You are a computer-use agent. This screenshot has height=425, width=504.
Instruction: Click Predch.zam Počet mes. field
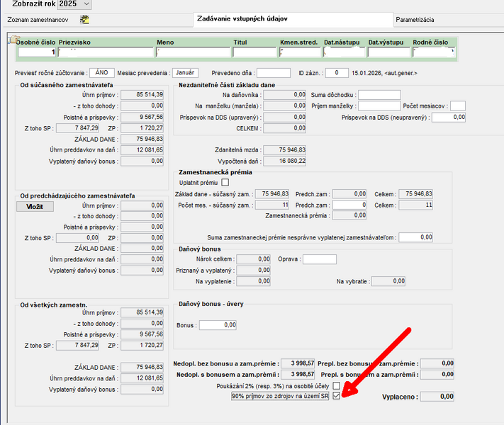[x=349, y=205]
